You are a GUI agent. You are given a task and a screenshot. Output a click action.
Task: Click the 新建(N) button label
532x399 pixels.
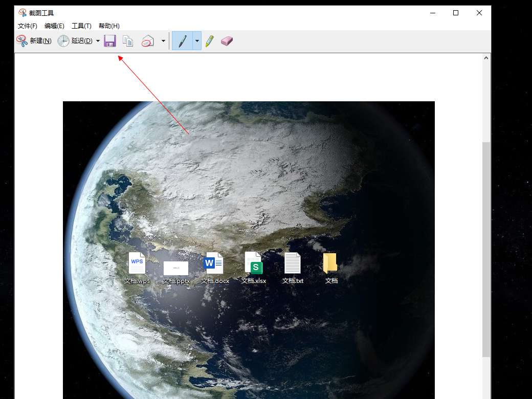pos(41,41)
